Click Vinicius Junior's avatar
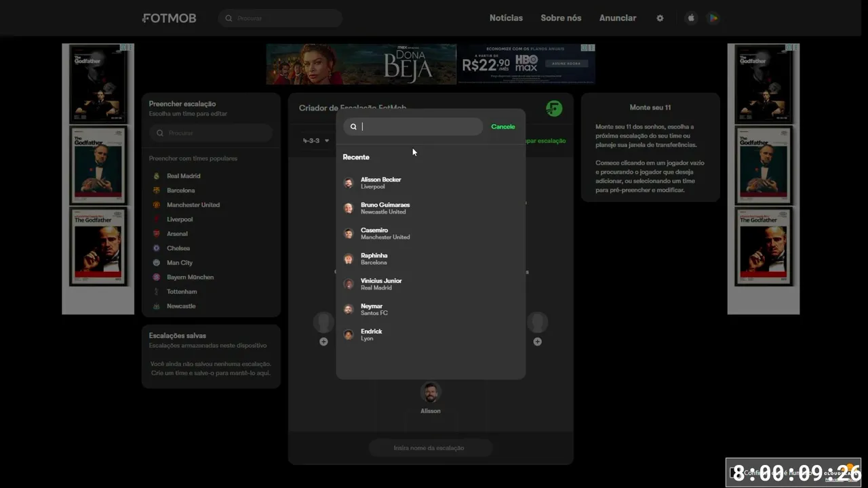The image size is (868, 488). point(349,284)
